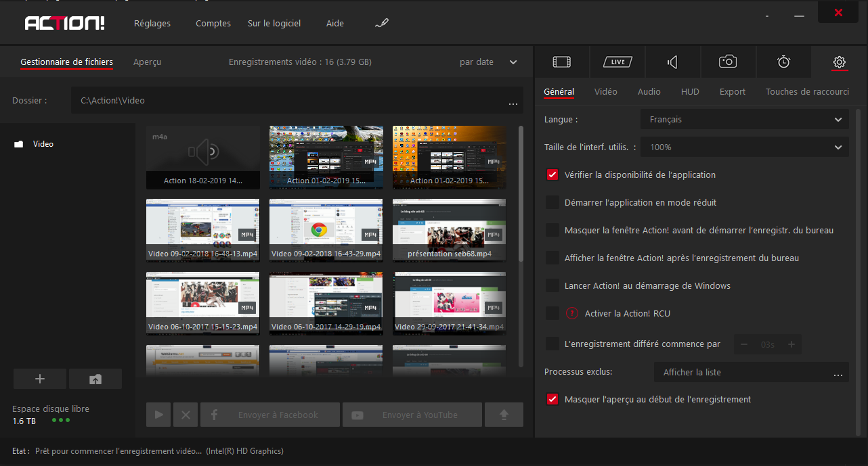Enable Lancer Action! au démarrage de Windows
Screen dimensions: 868x466
[552, 285]
